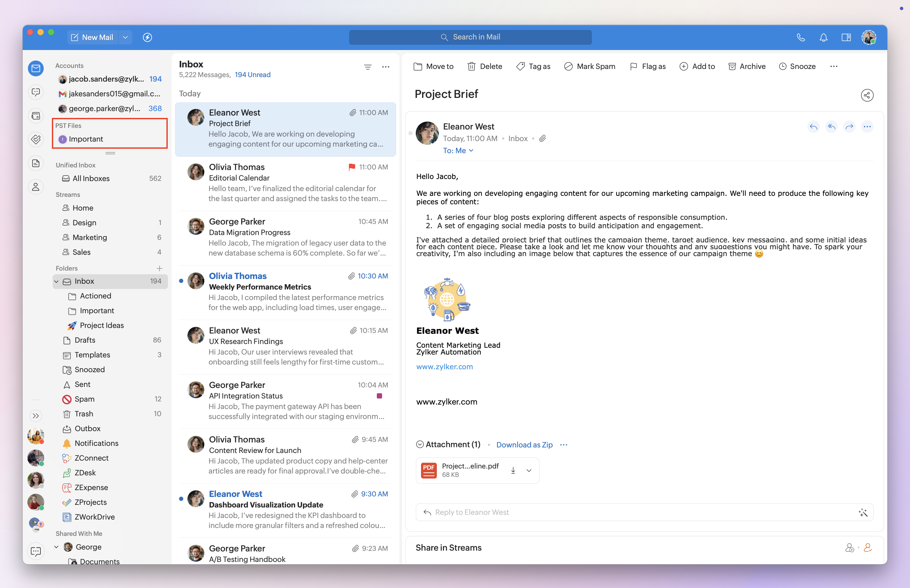Toggle the reading pane layout icon
Viewport: 910px width, 588px height.
coord(846,37)
